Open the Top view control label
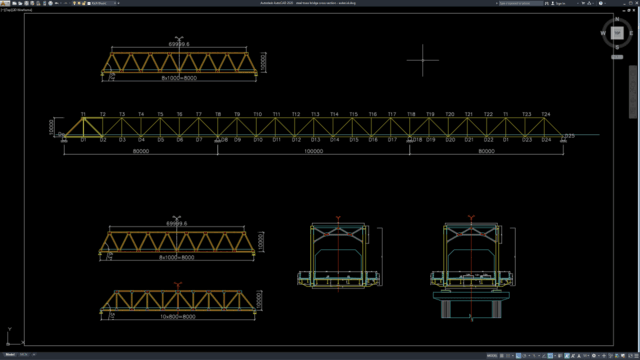Screen dimensions: 640x360 pos(7,9)
